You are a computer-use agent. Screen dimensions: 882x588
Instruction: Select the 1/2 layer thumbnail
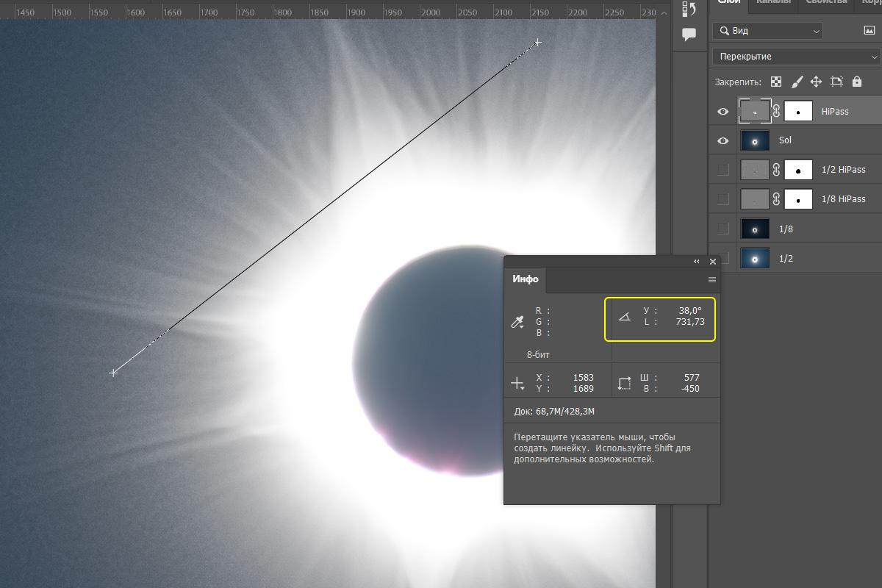tap(755, 258)
